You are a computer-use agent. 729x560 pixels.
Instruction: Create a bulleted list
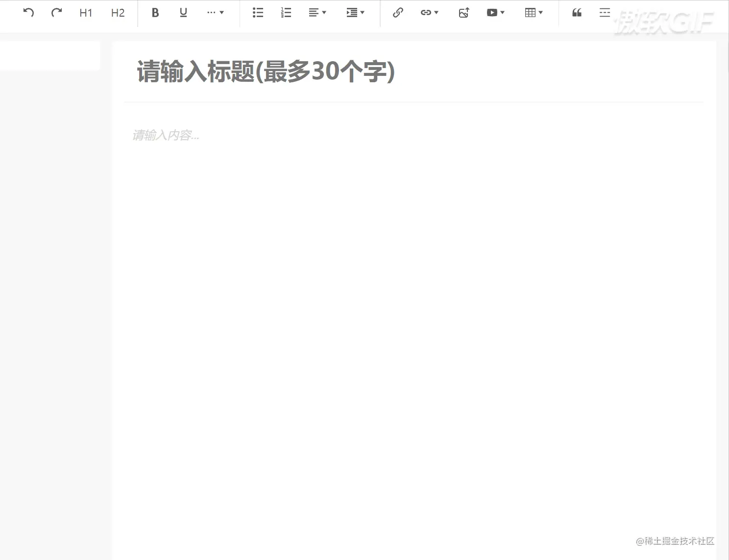click(x=258, y=13)
